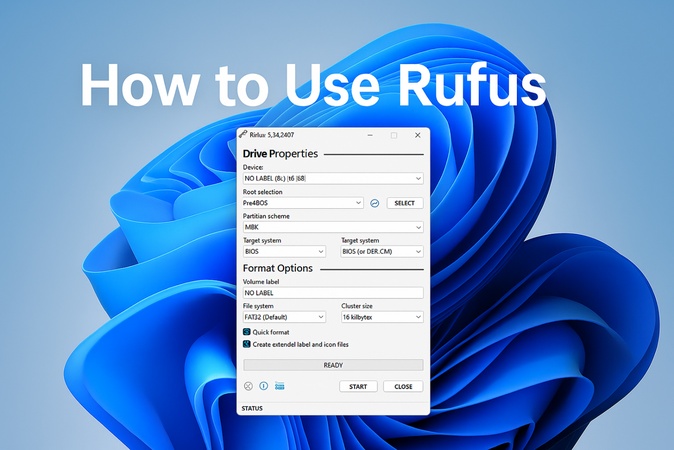Expand the File system FAT32 dropdown
674x450 pixels.
coord(284,317)
